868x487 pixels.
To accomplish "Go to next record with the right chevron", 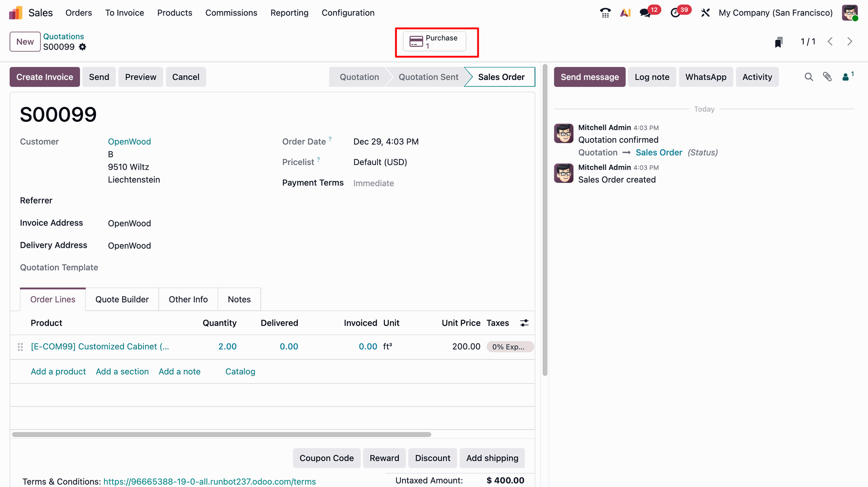I will tap(850, 41).
